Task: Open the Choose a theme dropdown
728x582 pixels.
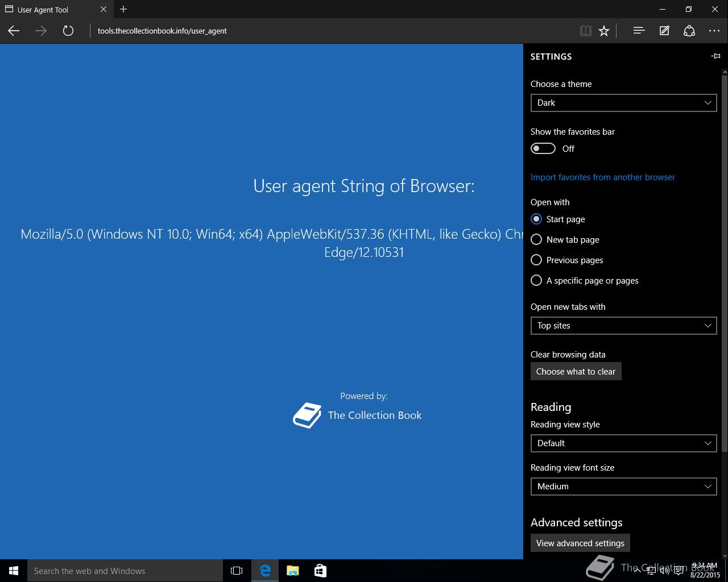Action: [623, 103]
